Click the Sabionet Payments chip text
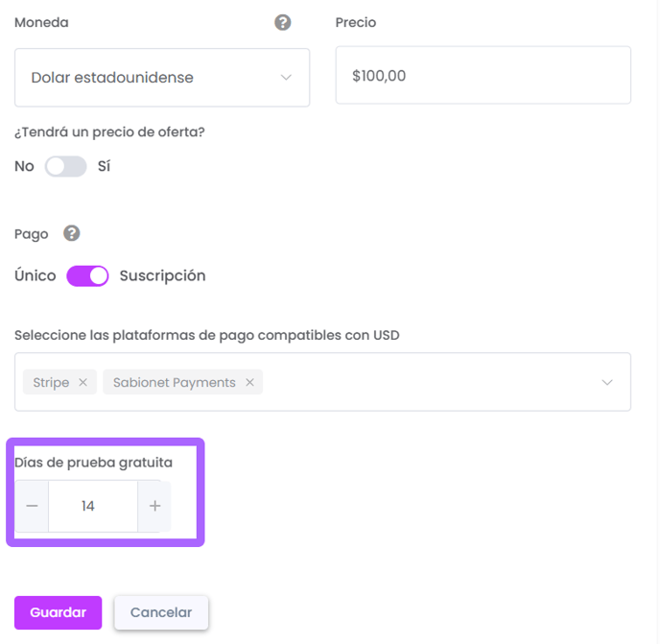Viewport: 660px width, 644px height. (175, 382)
